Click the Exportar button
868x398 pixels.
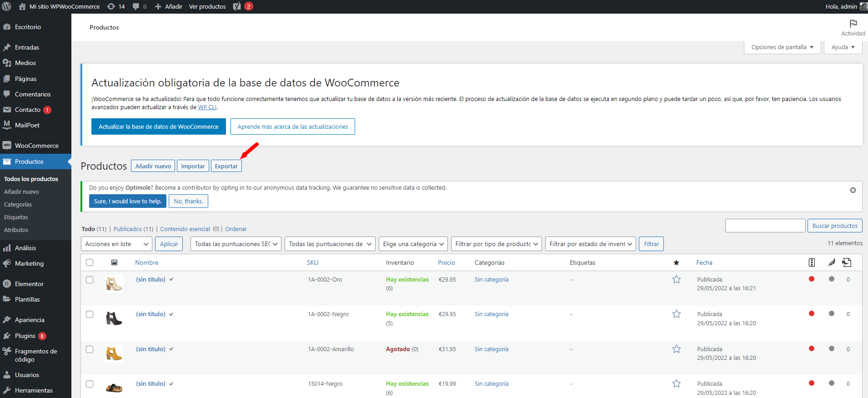226,166
